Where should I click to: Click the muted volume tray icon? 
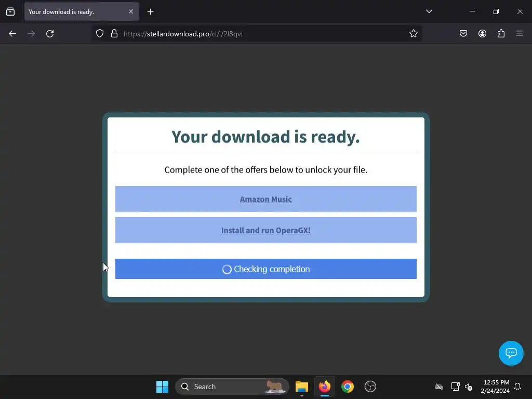coord(469,387)
